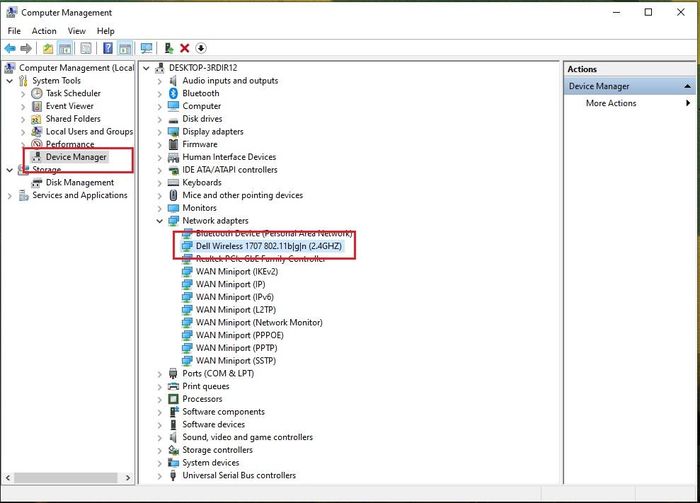Viewport: 700px width, 503px height.
Task: Select WAN Miniport (IKEv2)
Action: (237, 271)
